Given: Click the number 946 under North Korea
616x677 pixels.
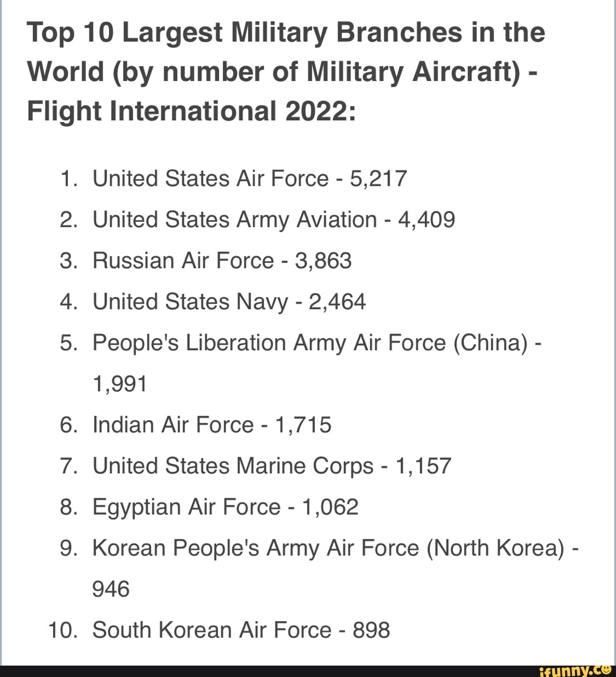Looking at the screenshot, I should (111, 590).
